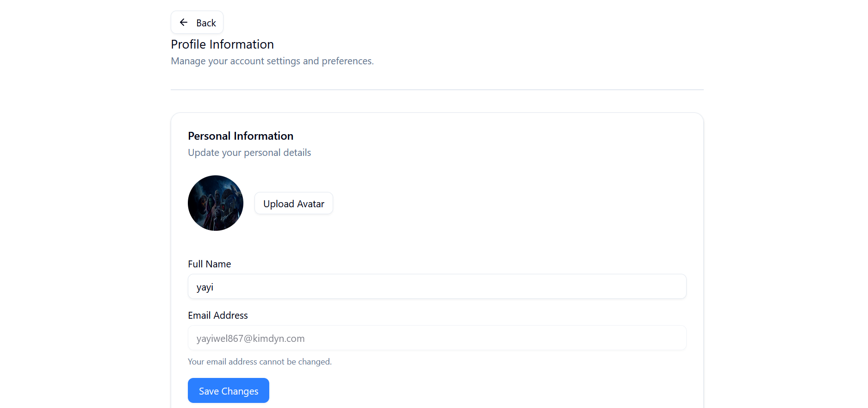Place cursor on the 'yayi' name text

point(205,287)
